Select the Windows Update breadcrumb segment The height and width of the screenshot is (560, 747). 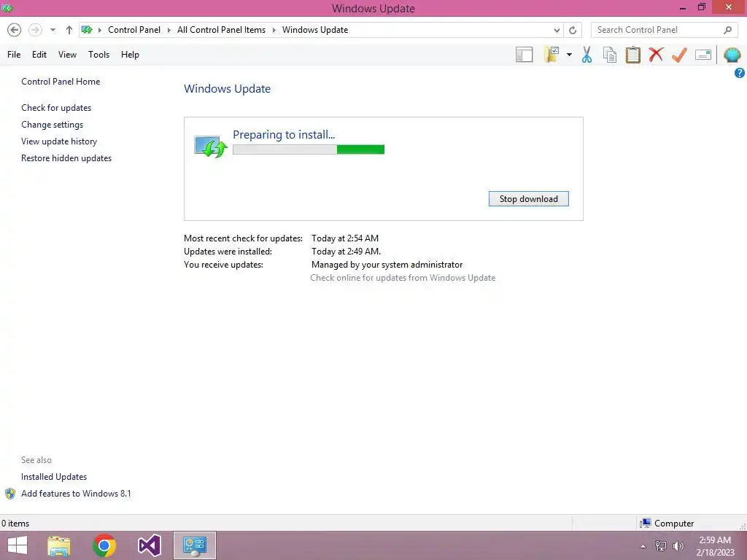315,30
